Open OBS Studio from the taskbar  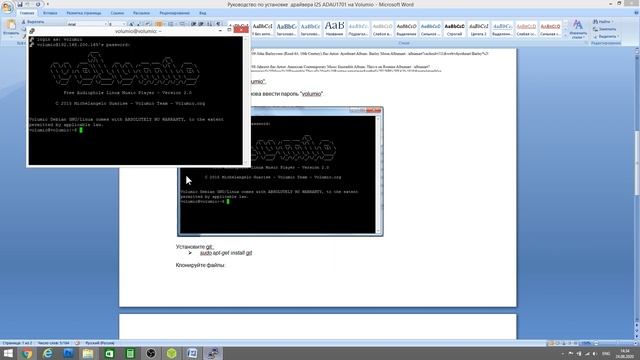[x=151, y=353]
